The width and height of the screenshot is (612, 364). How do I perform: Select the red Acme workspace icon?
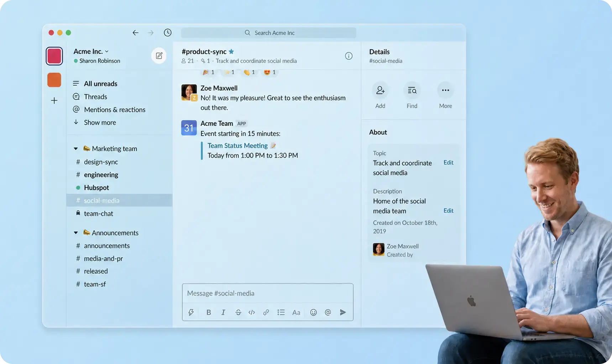pos(54,56)
